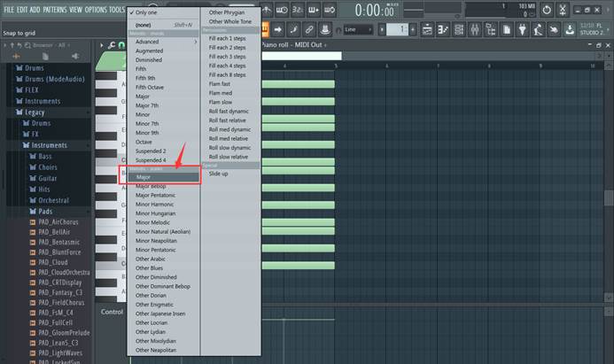Select previous pattern with arrow button
Viewport: 614px width, 364px height.
pyautogui.click(x=382, y=29)
